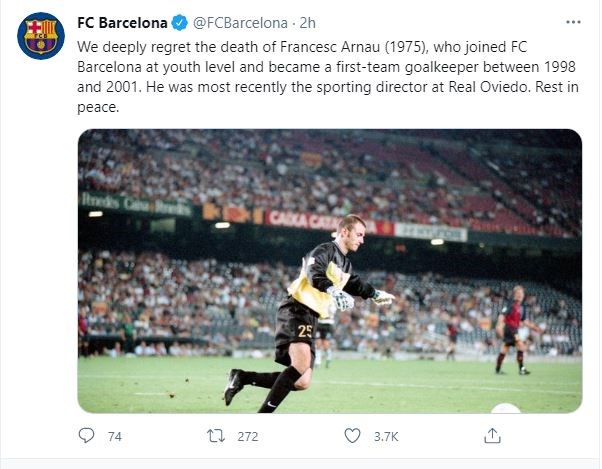This screenshot has height=469, width=602.
Task: Click the reply speech bubble icon
Action: [x=87, y=436]
